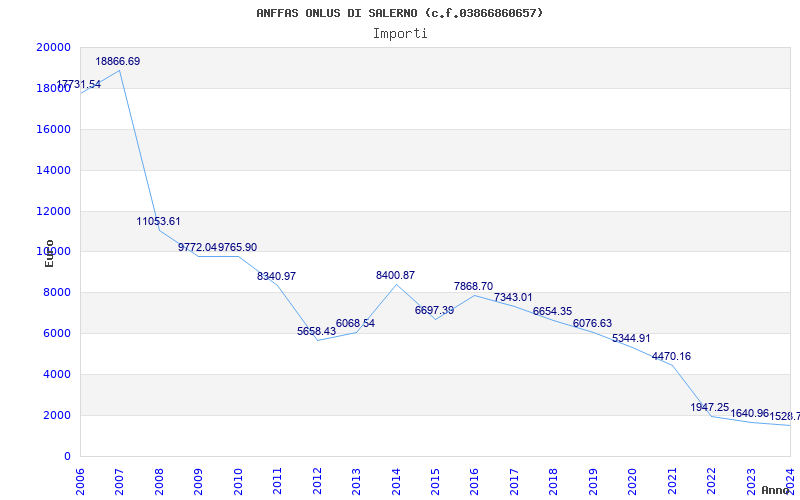Click the Euro y-axis title

49,253
